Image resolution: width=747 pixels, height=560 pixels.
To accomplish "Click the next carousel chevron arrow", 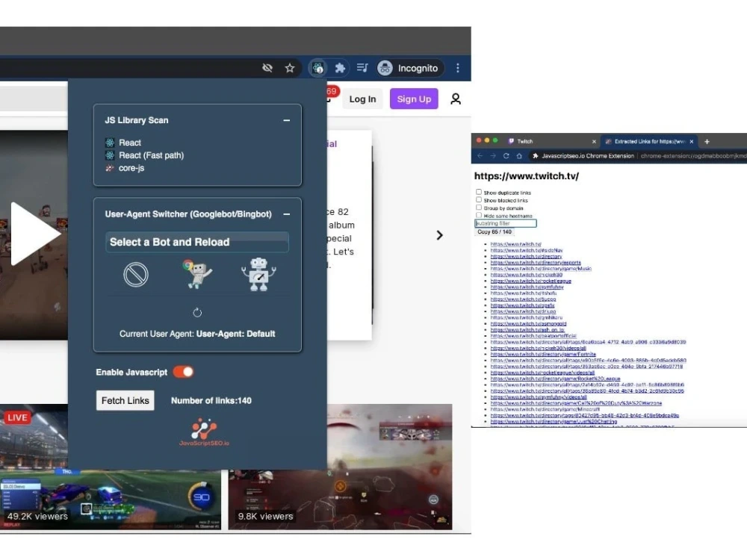I will [439, 235].
